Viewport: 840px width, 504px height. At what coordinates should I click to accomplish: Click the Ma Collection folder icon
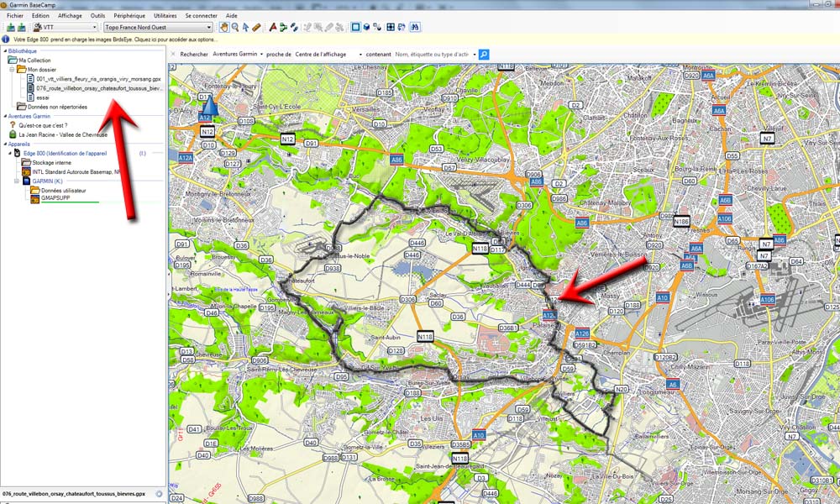click(x=13, y=60)
